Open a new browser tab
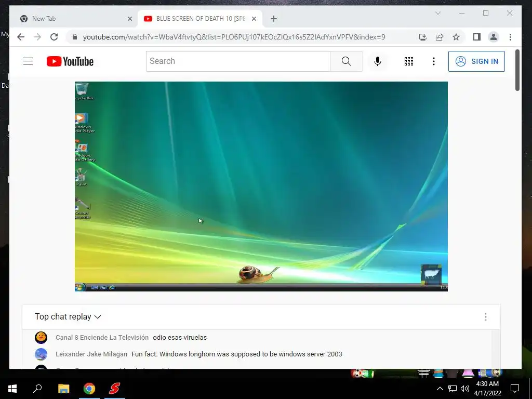The width and height of the screenshot is (532, 399). [x=274, y=19]
